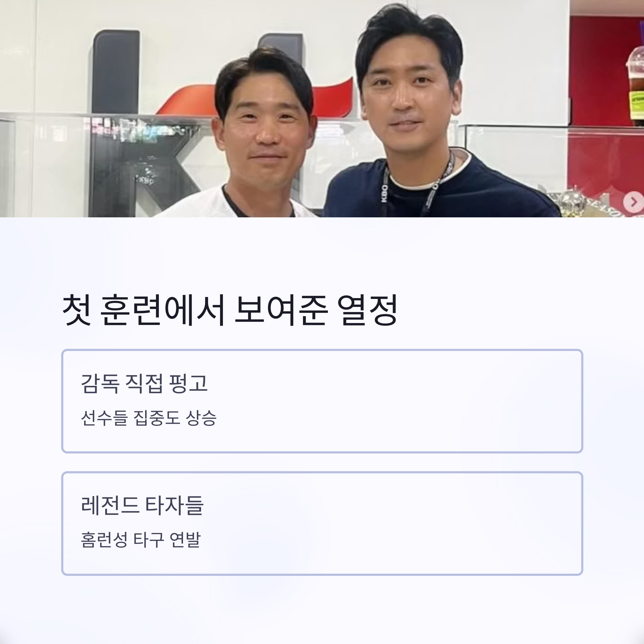Click the next-photo chevron arrow on the image

click(x=633, y=202)
